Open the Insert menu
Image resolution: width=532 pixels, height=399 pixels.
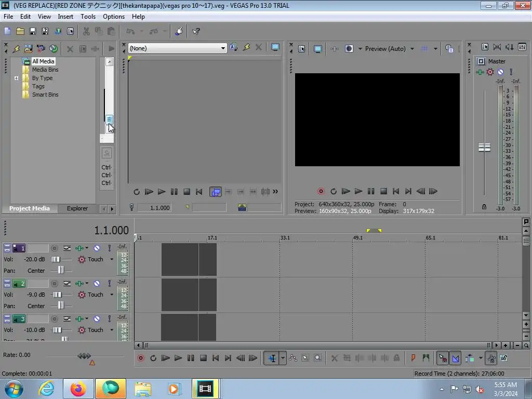pos(65,17)
